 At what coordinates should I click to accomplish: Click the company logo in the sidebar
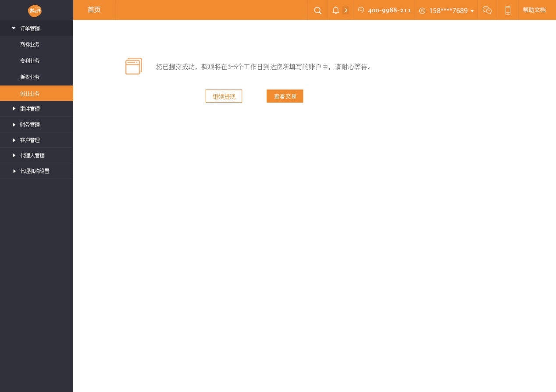[x=35, y=11]
